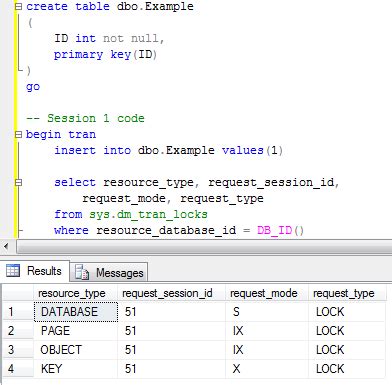The width and height of the screenshot is (392, 385).
Task: Click the DATABASE cell
Action: point(76,312)
